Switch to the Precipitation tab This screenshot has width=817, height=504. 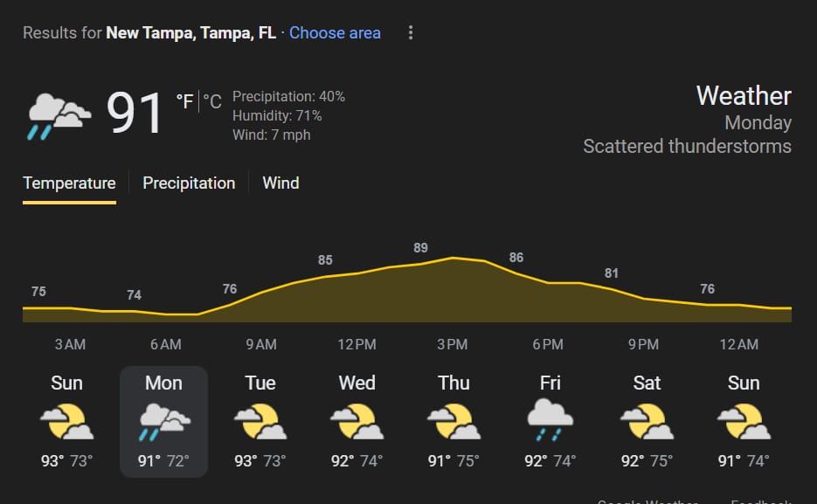(189, 183)
